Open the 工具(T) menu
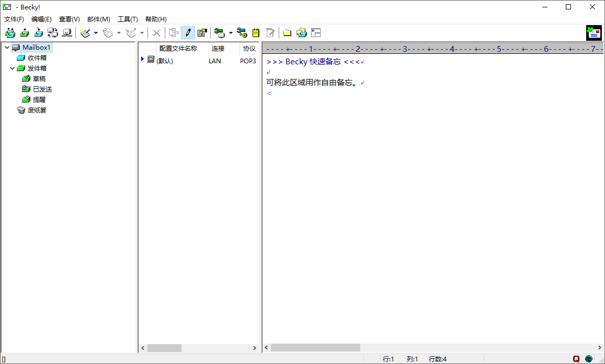 pyautogui.click(x=128, y=19)
